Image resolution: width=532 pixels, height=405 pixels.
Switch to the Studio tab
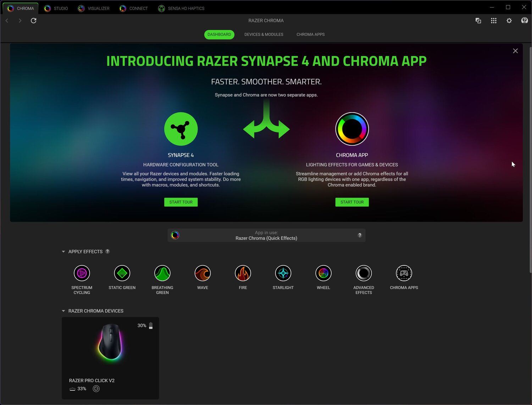[56, 8]
